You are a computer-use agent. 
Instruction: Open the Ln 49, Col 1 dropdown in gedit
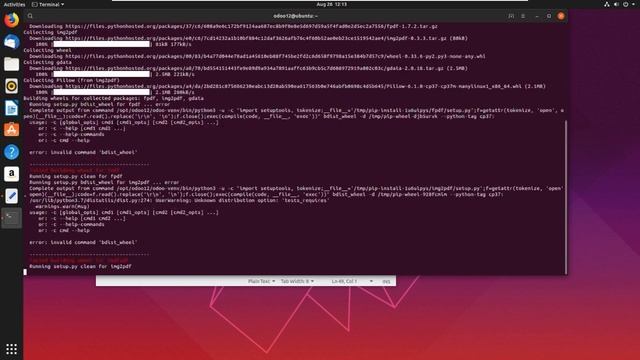pyautogui.click(x=352, y=281)
